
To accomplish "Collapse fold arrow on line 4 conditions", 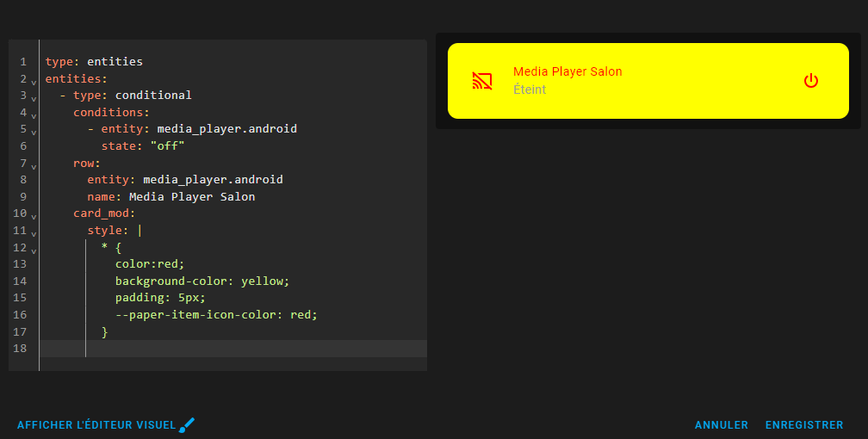I will 34,116.
